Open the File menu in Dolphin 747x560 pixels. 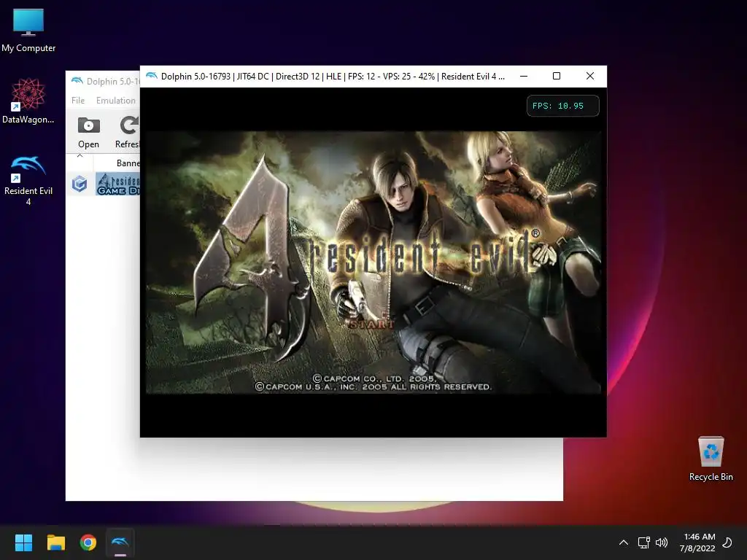coord(78,101)
